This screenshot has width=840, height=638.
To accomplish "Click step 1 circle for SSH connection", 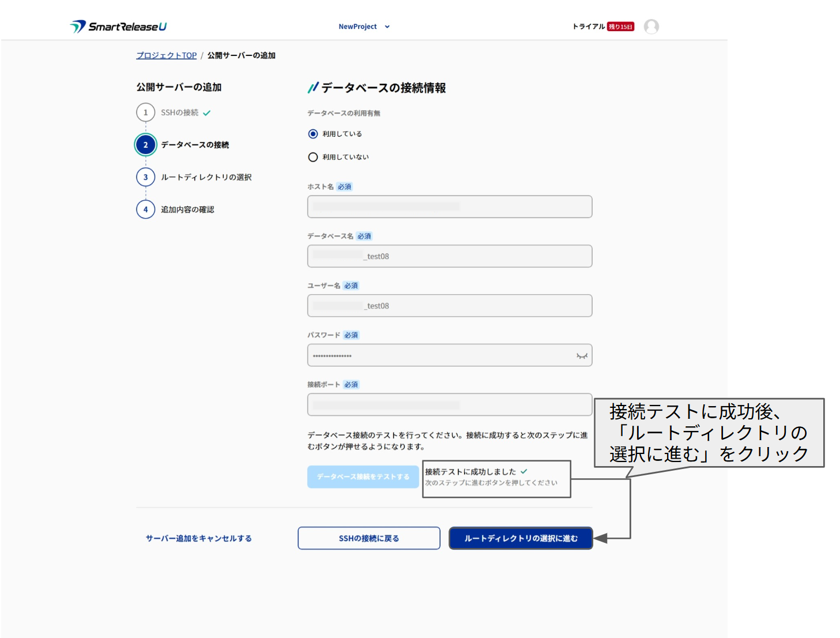I will point(145,112).
